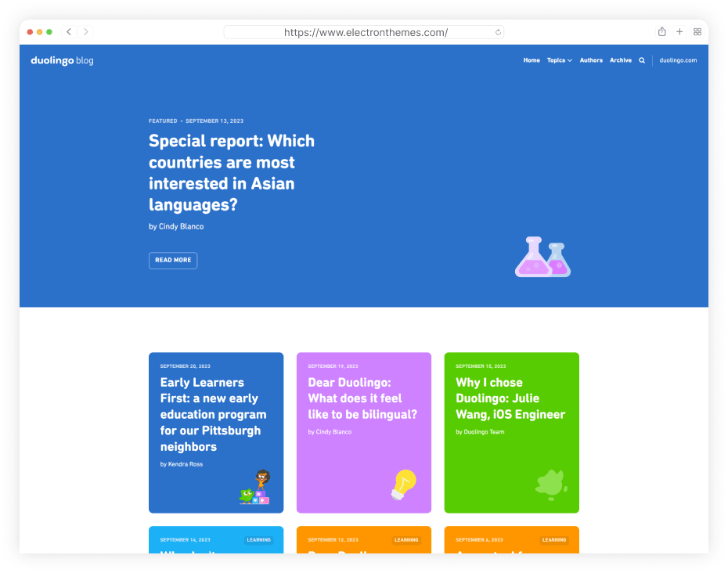Open Why I chose Duolingo article
The height and width of the screenshot is (573, 728).
click(510, 398)
